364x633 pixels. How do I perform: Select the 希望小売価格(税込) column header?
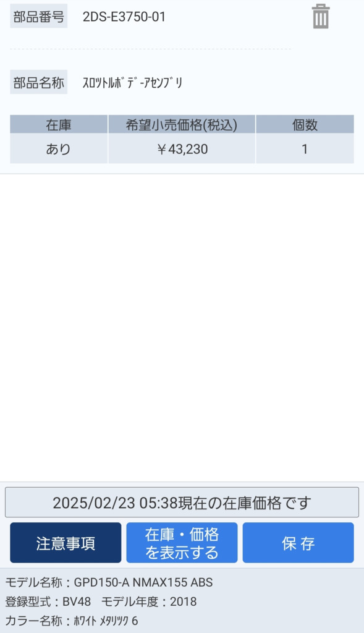(x=182, y=124)
